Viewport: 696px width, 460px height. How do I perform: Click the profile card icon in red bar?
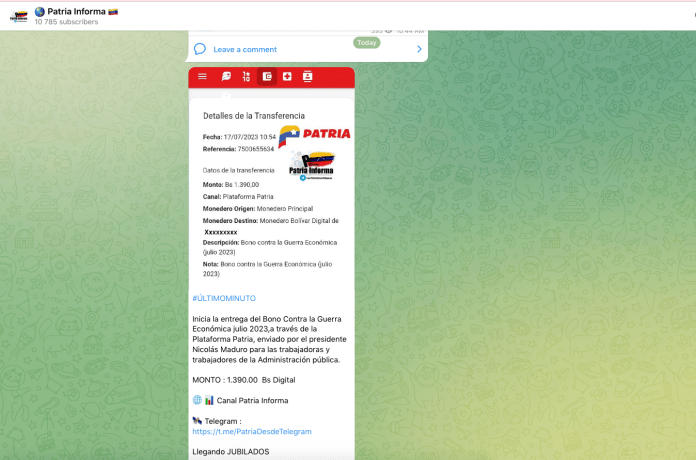[308, 76]
